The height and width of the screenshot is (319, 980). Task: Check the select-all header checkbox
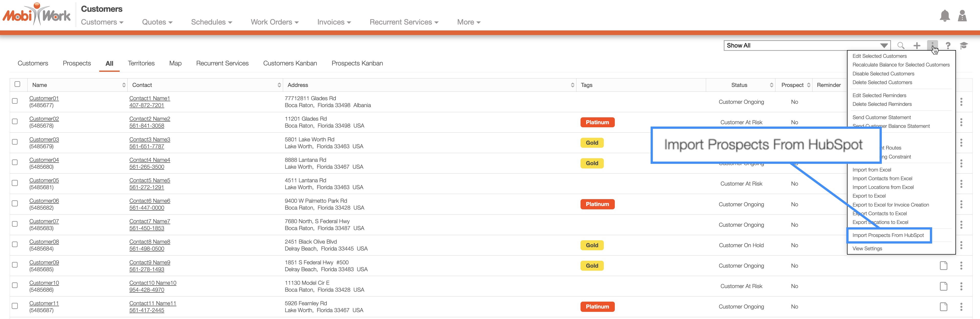pos(17,84)
